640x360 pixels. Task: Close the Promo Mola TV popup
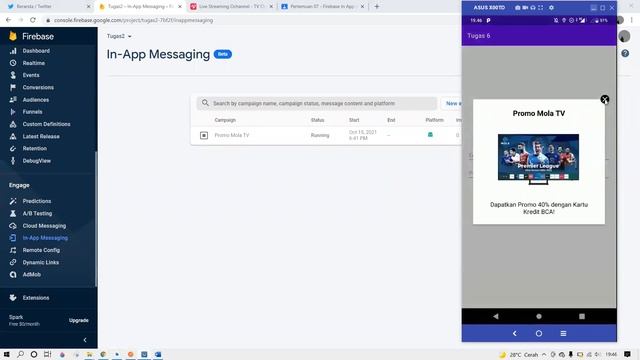click(x=604, y=100)
